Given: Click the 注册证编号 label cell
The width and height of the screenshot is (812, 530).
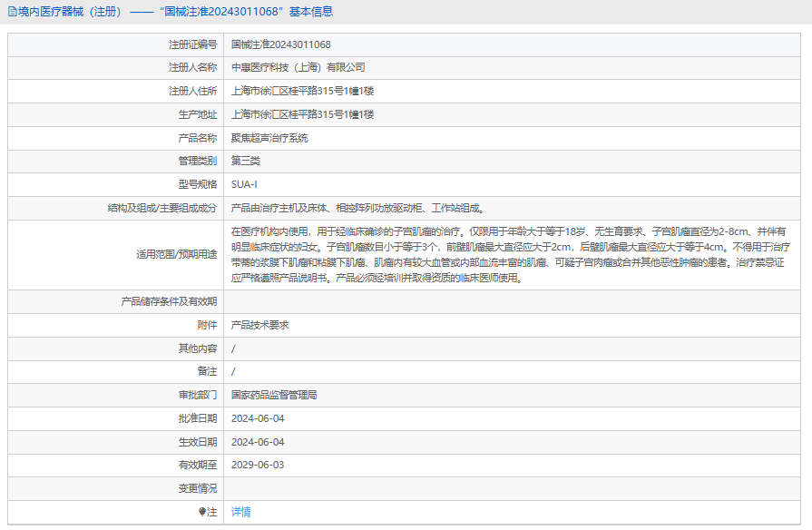Looking at the screenshot, I should pos(115,44).
